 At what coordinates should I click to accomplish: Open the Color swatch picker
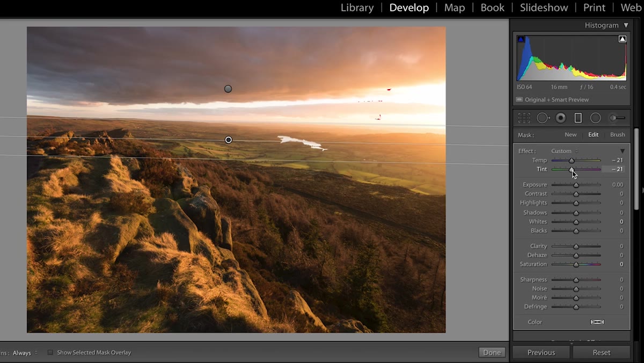(597, 322)
